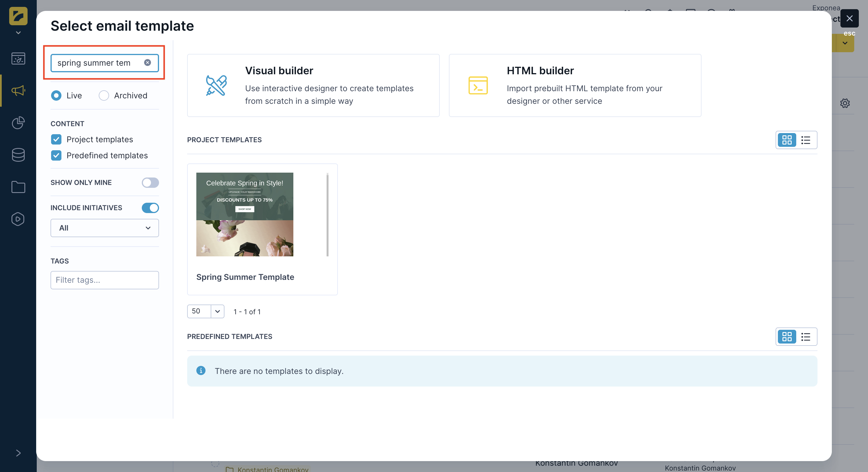Click the template preview scrollbar
The height and width of the screenshot is (472, 868).
click(x=328, y=214)
